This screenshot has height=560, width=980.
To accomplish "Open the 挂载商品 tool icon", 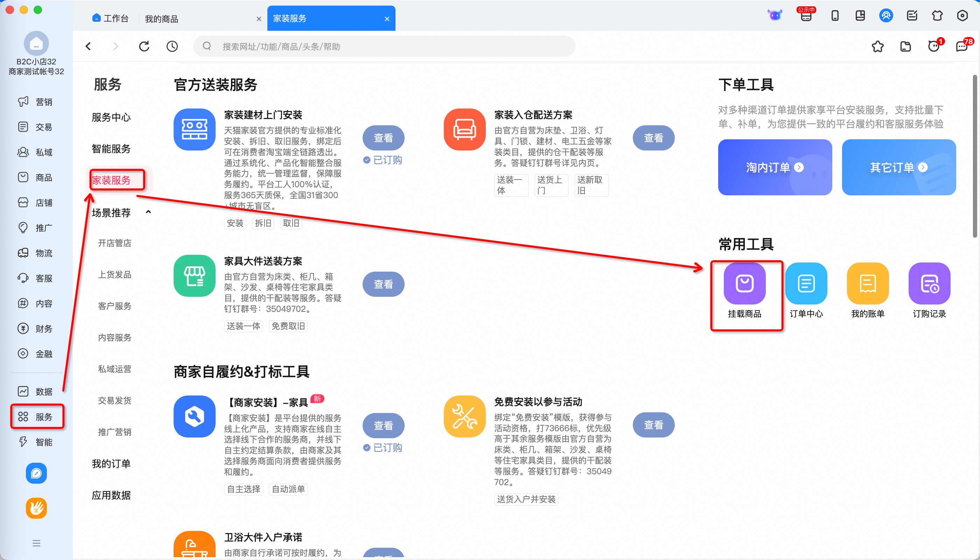I will (744, 283).
